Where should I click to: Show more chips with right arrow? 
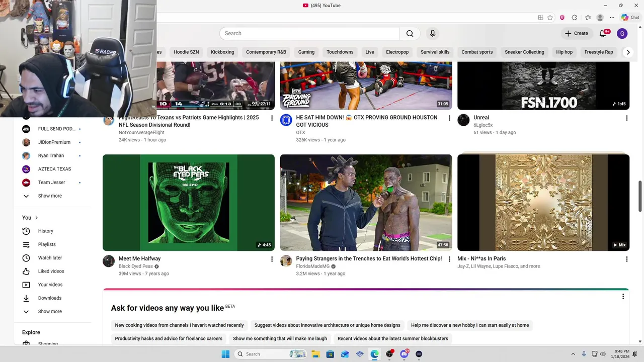[x=628, y=52]
